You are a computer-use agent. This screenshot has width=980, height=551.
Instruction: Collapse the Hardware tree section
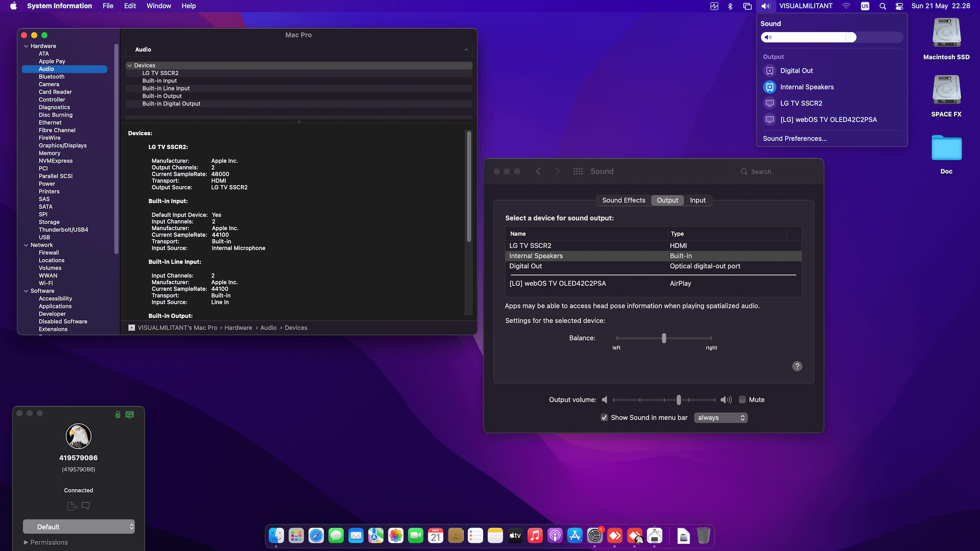coord(26,46)
